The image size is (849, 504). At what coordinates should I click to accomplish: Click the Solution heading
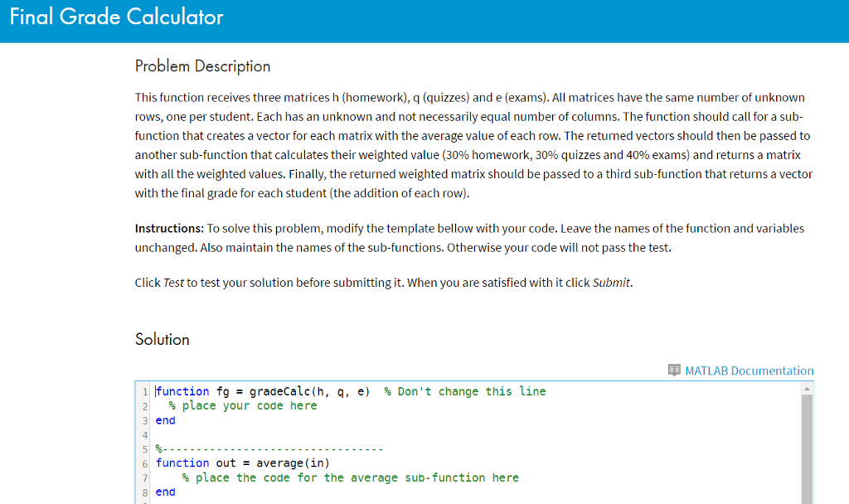(163, 339)
